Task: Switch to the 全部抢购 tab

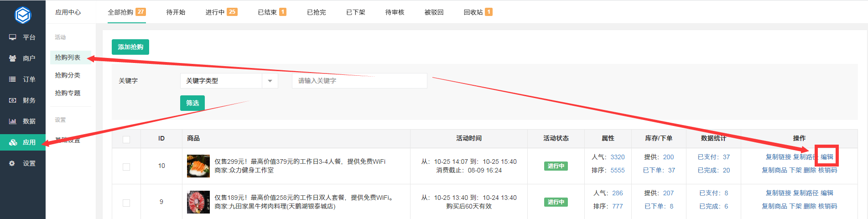Action: (126, 12)
